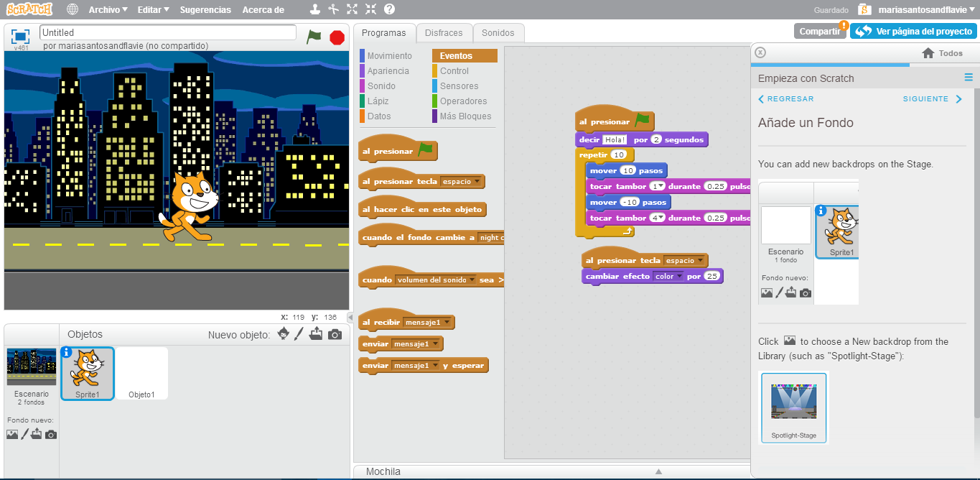Select the Programas tab
This screenshot has height=480, width=980.
coord(383,33)
